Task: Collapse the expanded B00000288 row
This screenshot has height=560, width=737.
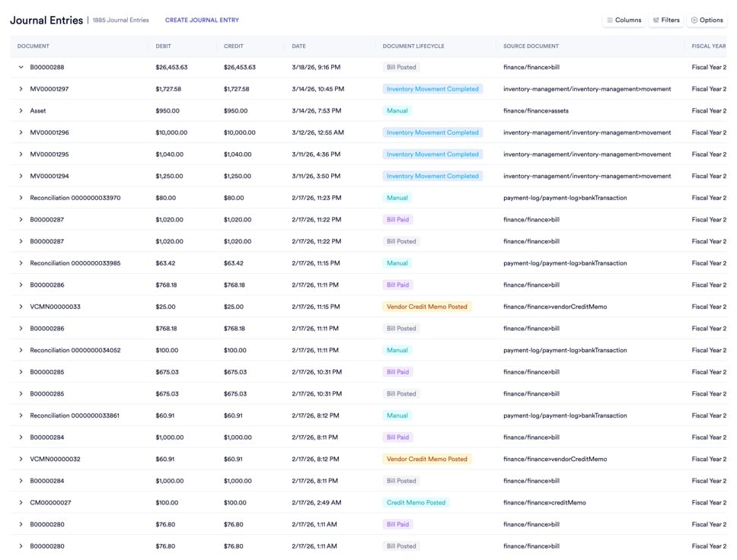Action: (x=21, y=67)
